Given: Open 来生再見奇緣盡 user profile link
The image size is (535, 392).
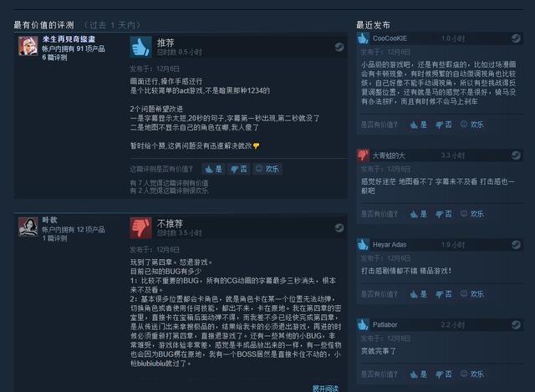Looking at the screenshot, I should point(69,39).
